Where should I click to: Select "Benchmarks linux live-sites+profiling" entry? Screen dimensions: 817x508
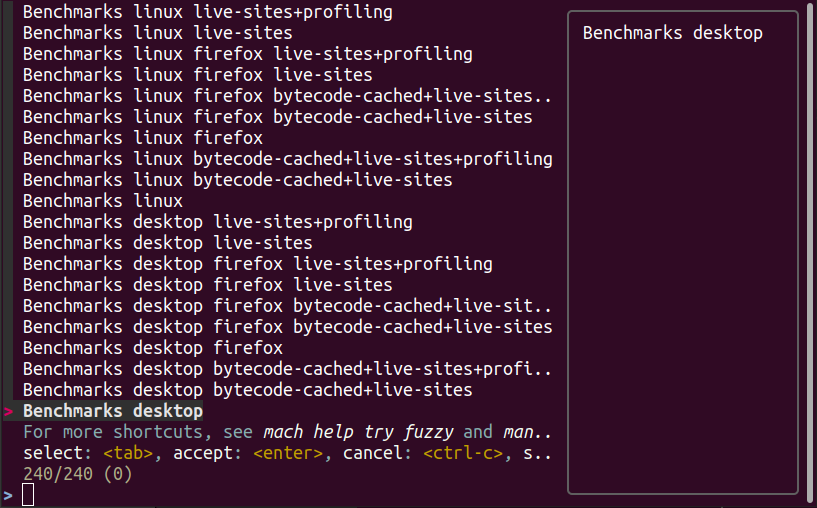[x=207, y=12]
